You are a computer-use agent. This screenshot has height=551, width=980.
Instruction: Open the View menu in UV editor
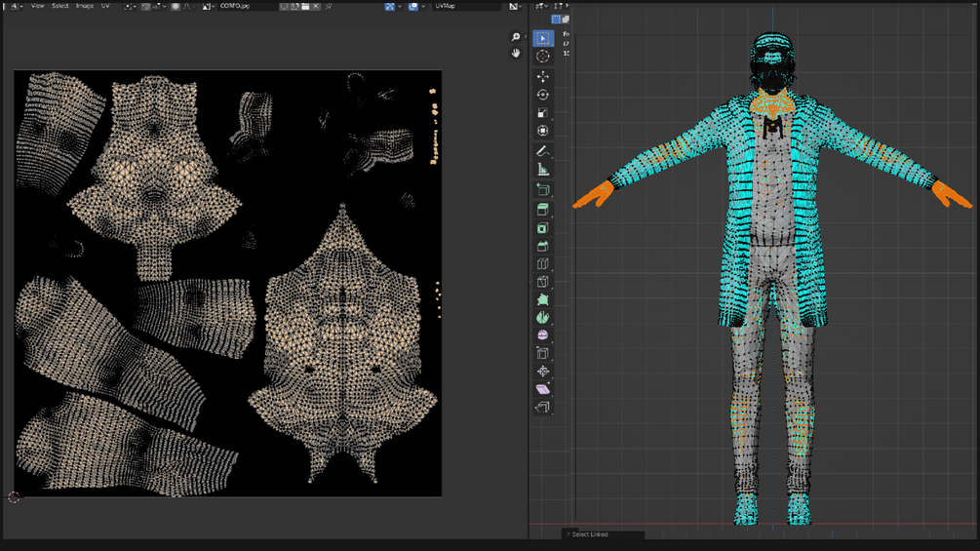click(38, 6)
